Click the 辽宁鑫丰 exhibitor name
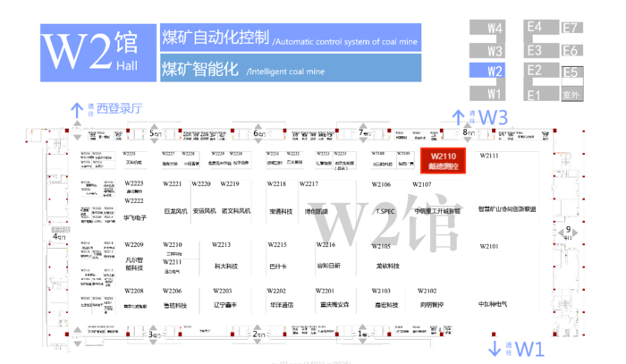626x364 pixels. click(225, 305)
